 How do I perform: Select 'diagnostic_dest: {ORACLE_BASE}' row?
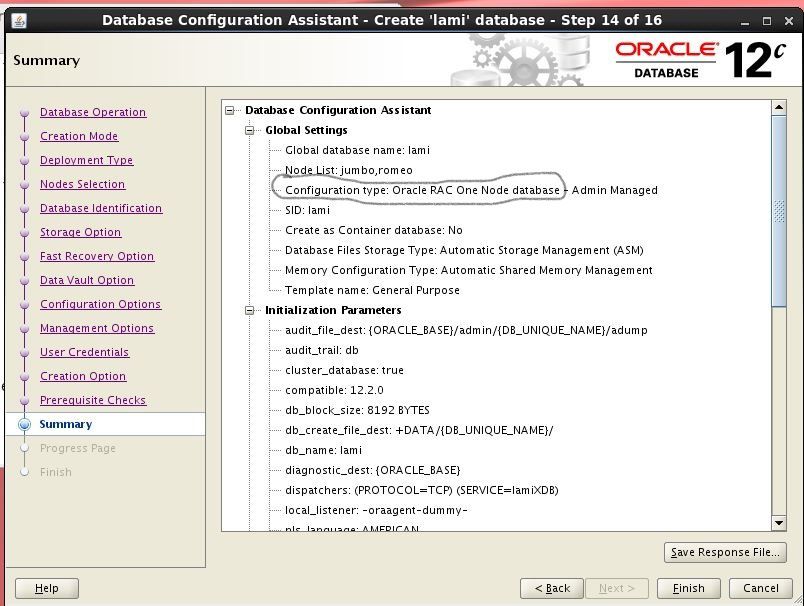pyautogui.click(x=373, y=470)
